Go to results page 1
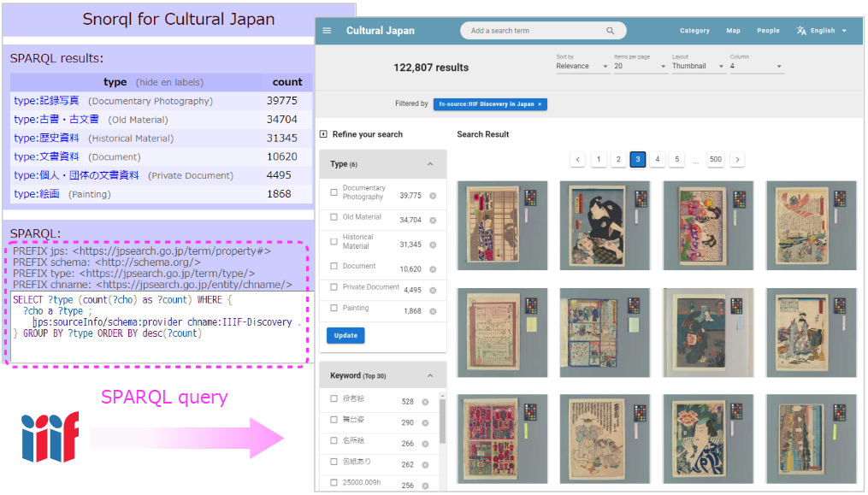Image resolution: width=868 pixels, height=495 pixels. [x=599, y=160]
